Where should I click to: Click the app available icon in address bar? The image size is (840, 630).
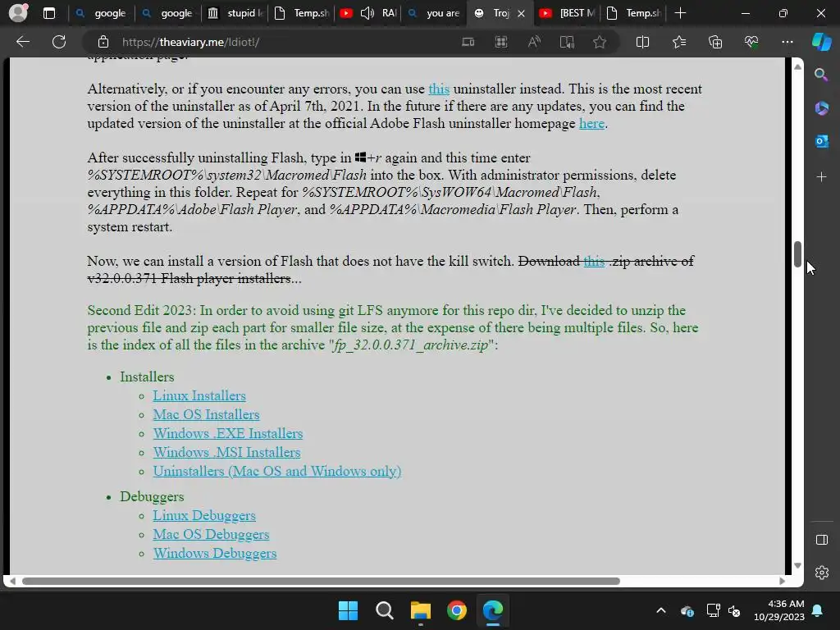coord(468,42)
